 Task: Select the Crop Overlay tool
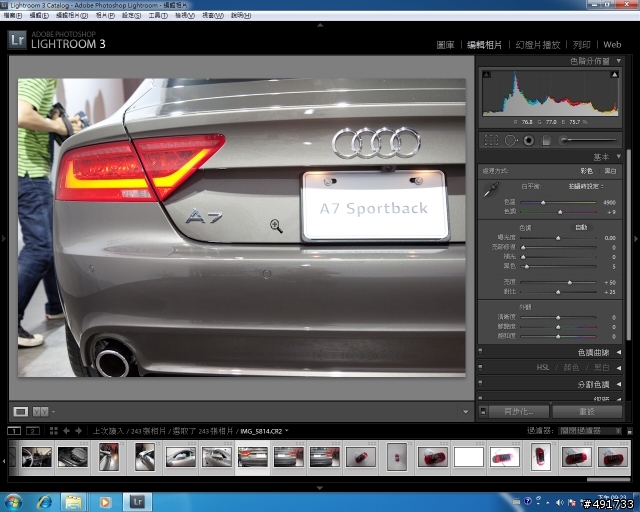pos(491,140)
